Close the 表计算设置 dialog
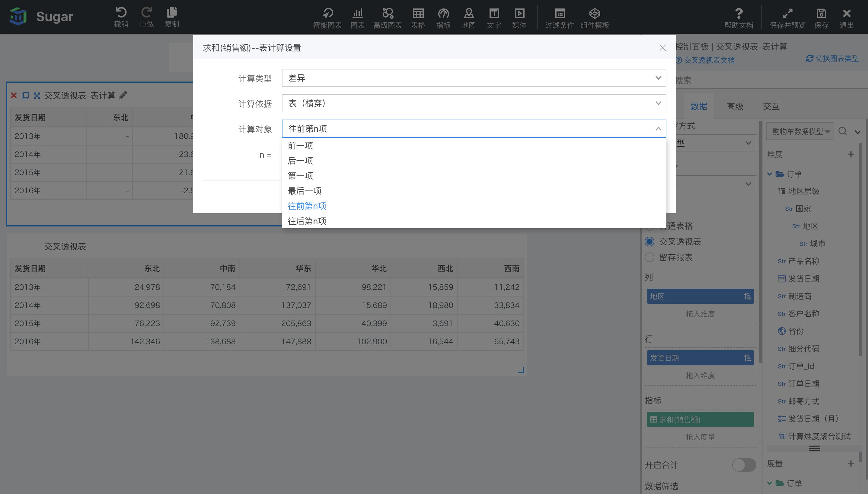868x494 pixels. point(662,48)
